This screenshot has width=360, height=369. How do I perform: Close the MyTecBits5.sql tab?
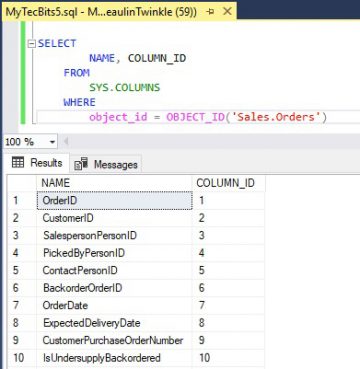tap(227, 12)
